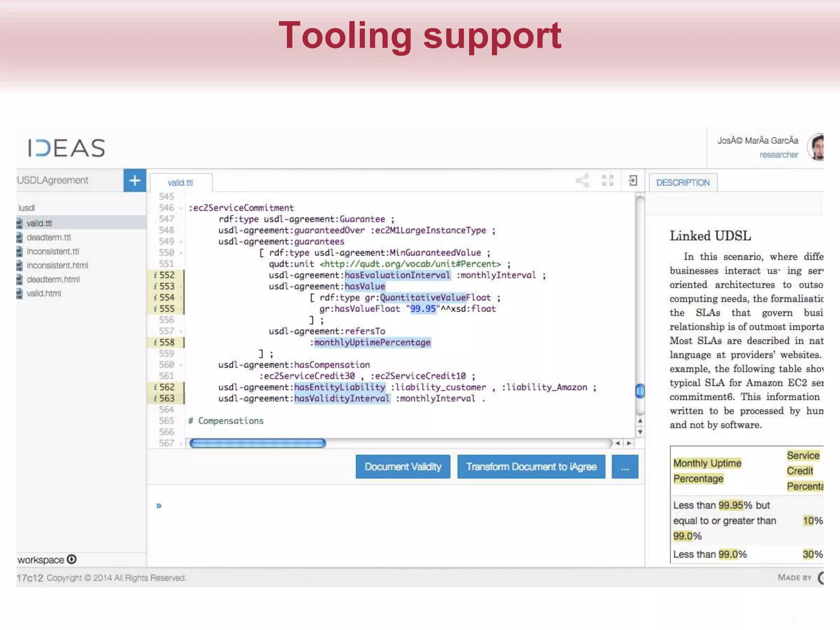840x630 pixels.
Task: Click the info marker on line 554
Action: point(155,297)
